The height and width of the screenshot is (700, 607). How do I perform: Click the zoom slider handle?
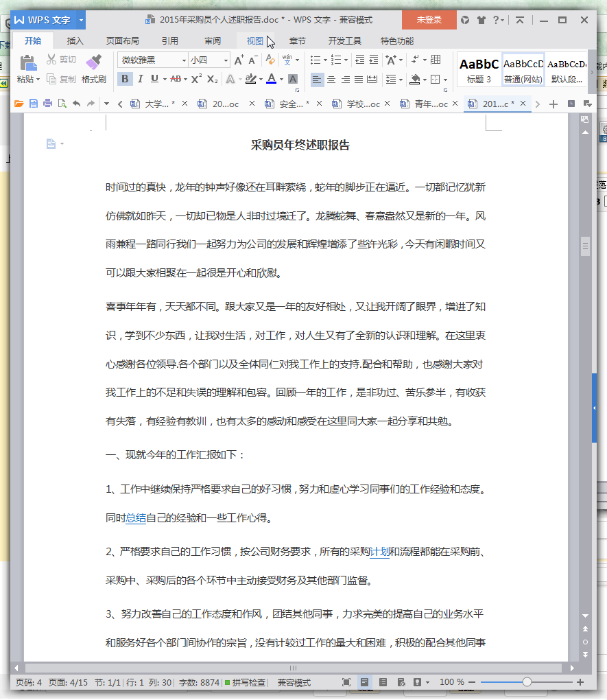point(527,682)
